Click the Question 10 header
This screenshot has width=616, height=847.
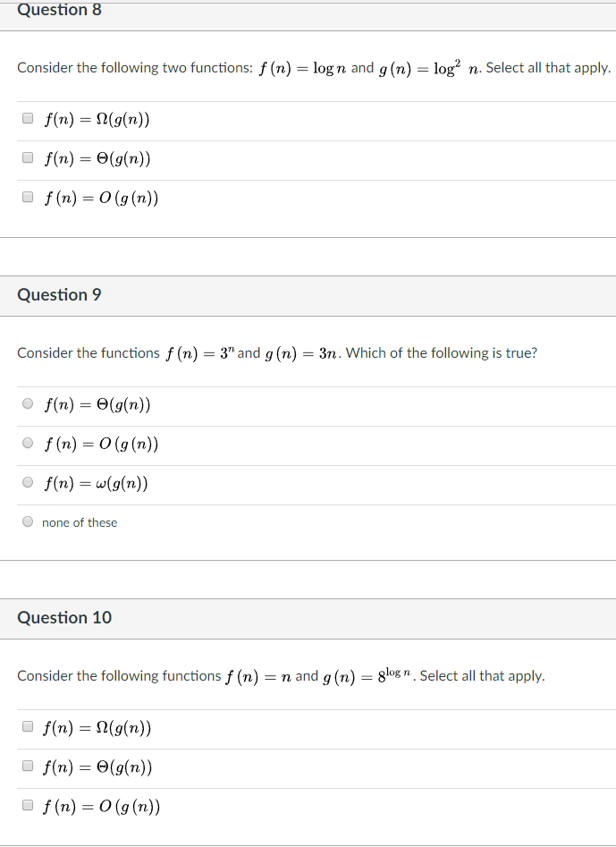(63, 617)
